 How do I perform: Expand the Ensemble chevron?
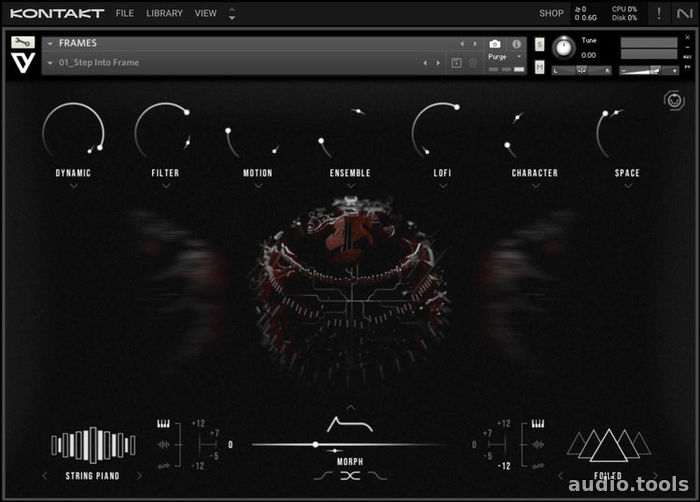(350, 185)
